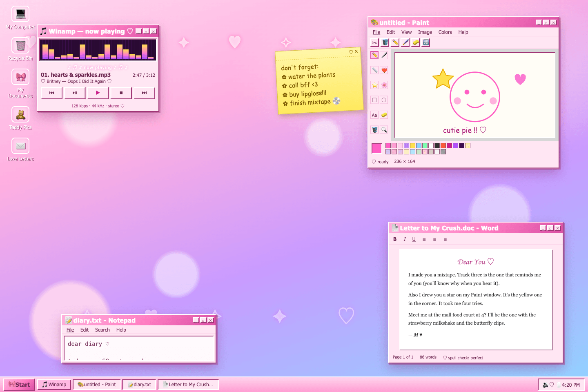Open My Computer desktop icon
Viewport: 588px width, 392px height.
point(20,18)
